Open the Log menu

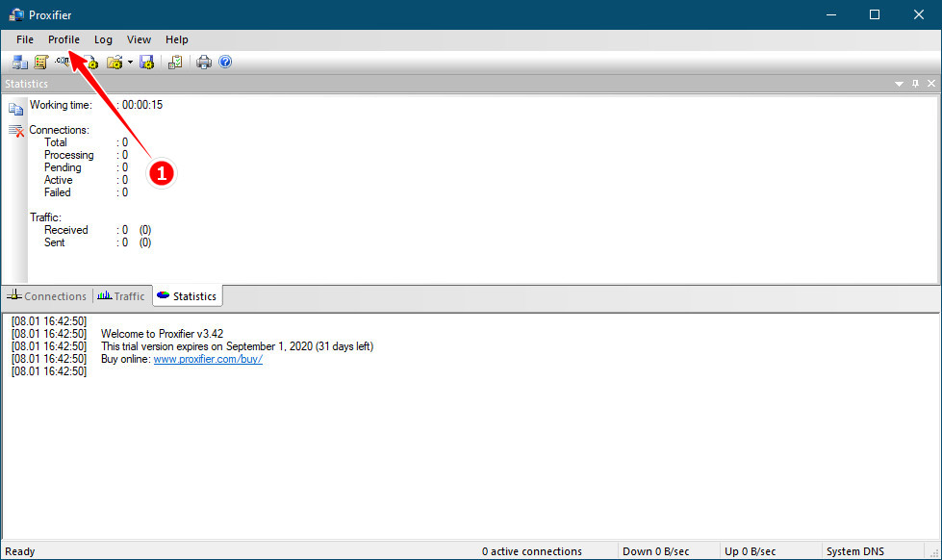103,39
